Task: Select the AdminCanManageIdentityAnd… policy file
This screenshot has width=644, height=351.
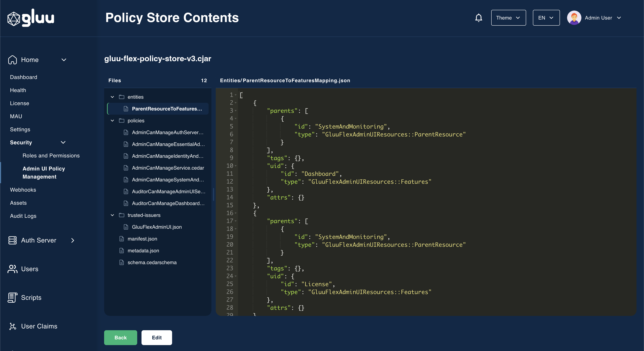Action: pos(158,156)
